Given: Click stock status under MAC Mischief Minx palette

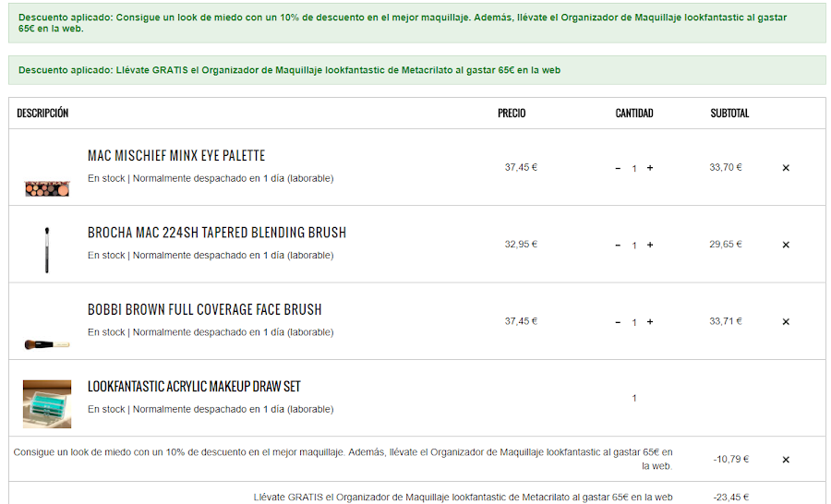Looking at the screenshot, I should tap(211, 178).
